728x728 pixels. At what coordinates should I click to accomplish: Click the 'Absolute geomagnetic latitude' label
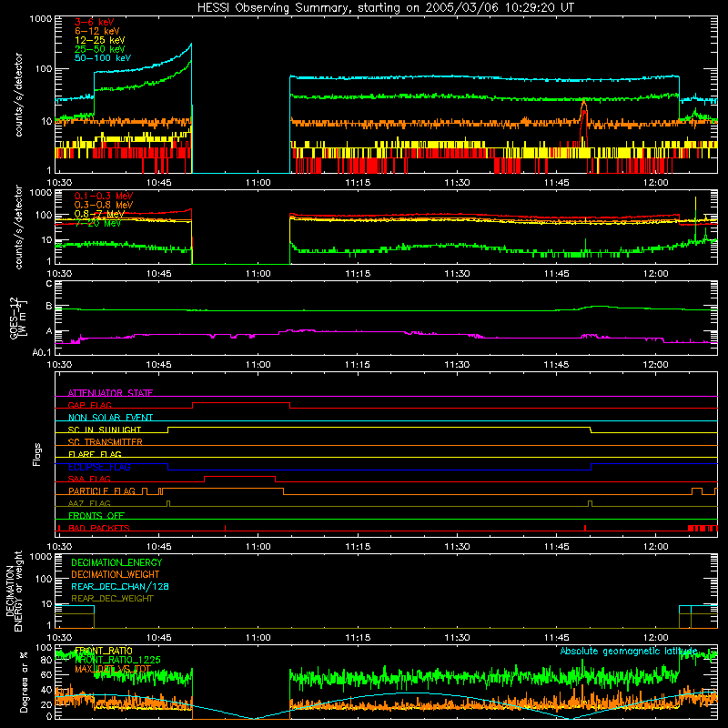629,652
